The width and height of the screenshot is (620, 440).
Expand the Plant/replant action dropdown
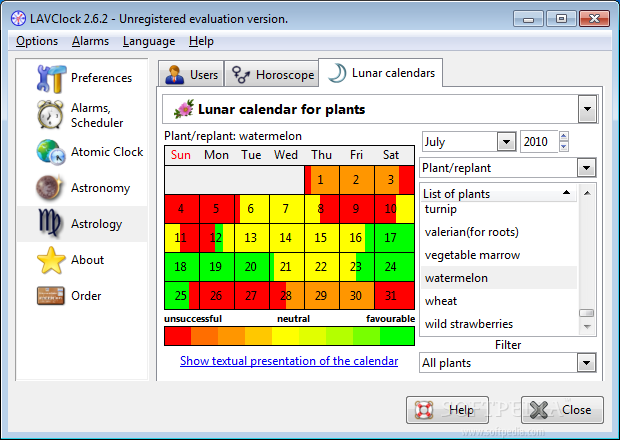(x=586, y=168)
